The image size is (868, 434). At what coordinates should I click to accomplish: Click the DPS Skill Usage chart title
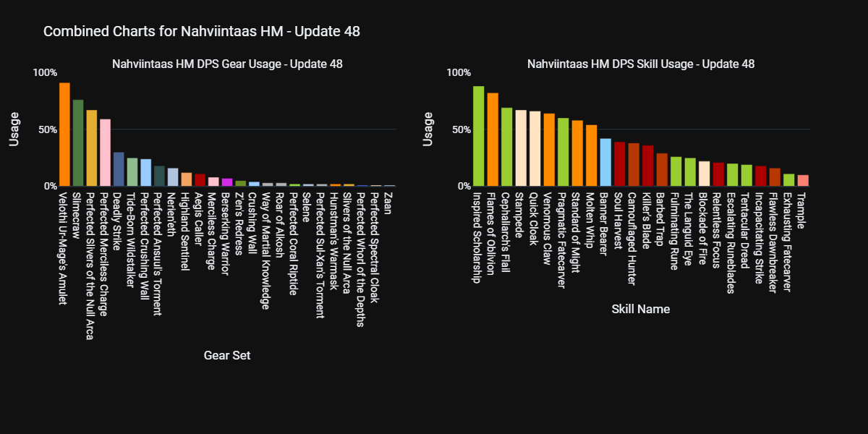pos(640,64)
